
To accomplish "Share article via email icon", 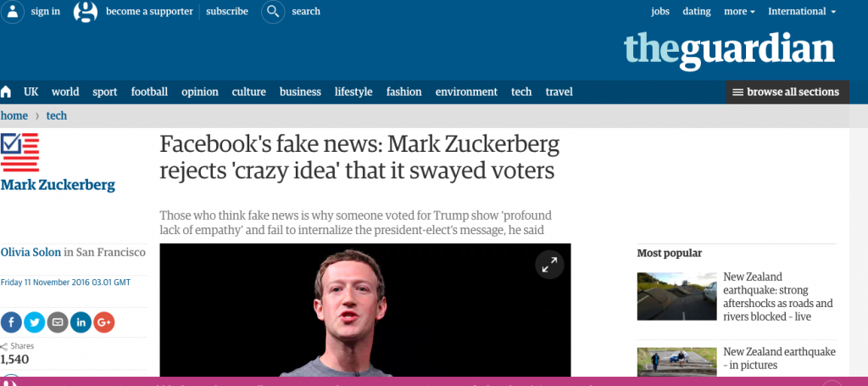I will point(58,322).
